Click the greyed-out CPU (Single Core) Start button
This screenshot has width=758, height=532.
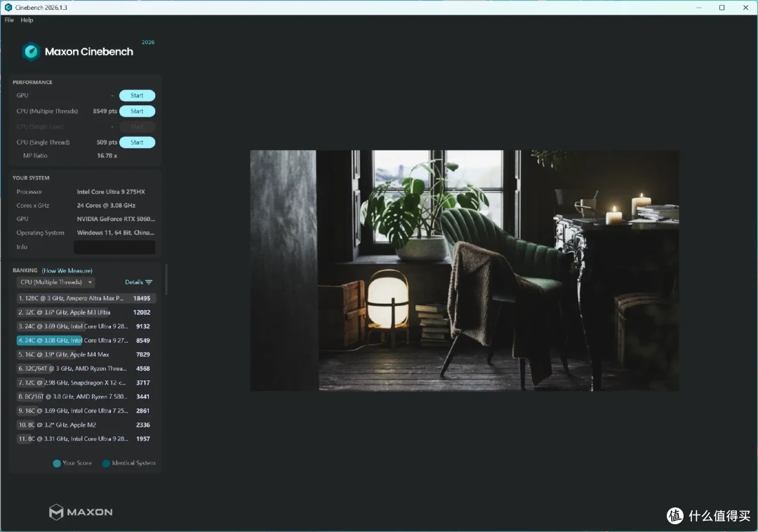[x=137, y=126]
